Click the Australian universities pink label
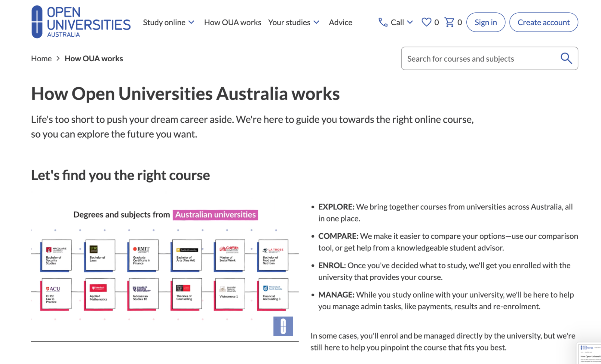Image resolution: width=601 pixels, height=364 pixels. 215,215
